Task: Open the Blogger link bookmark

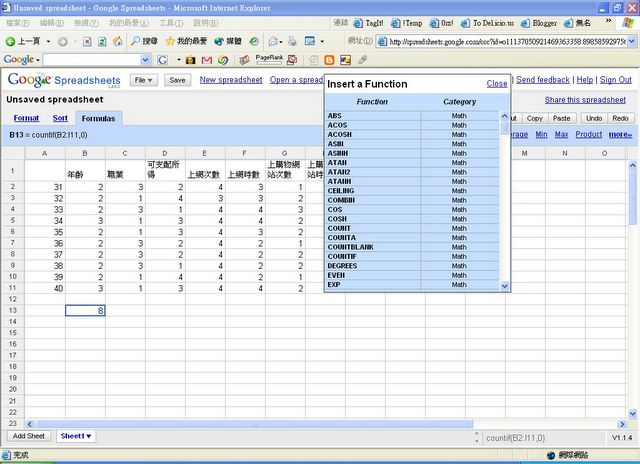Action: pos(539,23)
